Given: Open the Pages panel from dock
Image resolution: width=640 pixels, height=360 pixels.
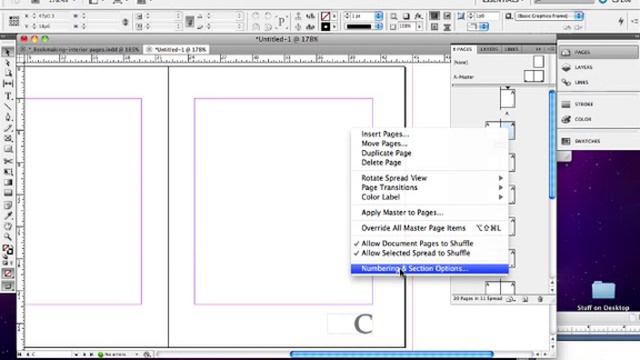Looking at the screenshot, I should click(x=598, y=52).
